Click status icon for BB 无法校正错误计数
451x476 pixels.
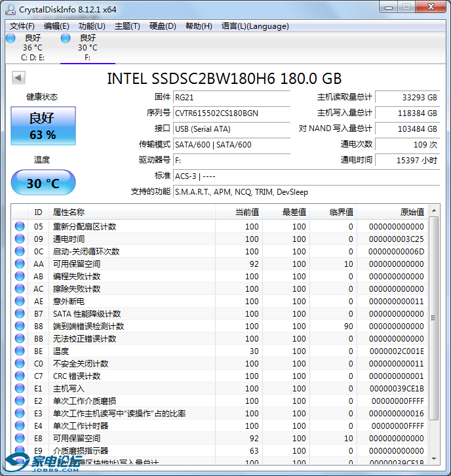point(20,338)
